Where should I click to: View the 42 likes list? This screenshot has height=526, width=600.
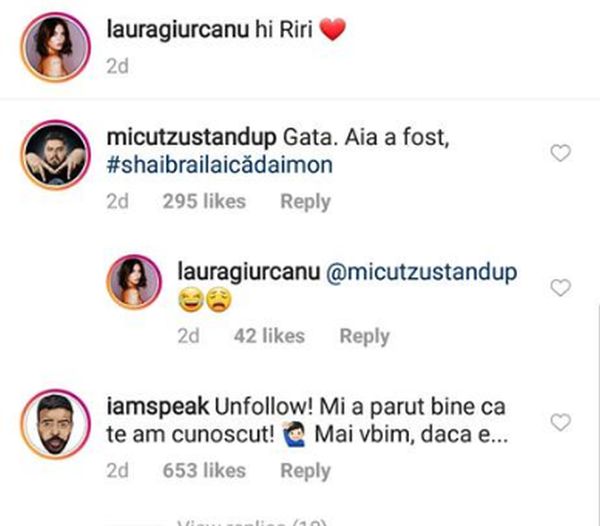click(x=269, y=336)
